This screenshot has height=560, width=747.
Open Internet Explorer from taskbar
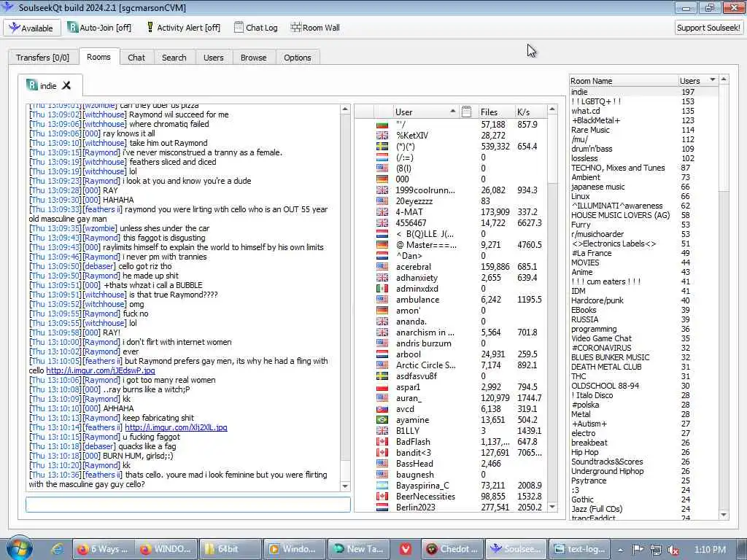56,549
